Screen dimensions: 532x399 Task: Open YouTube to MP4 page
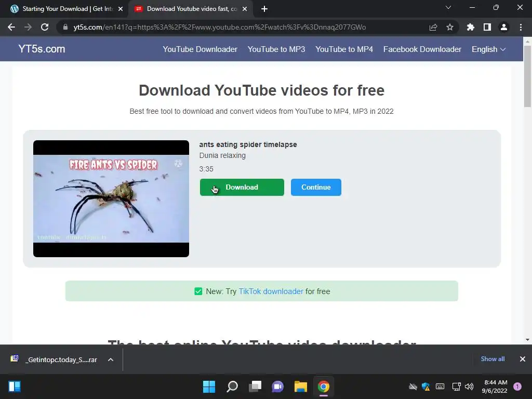pyautogui.click(x=344, y=49)
